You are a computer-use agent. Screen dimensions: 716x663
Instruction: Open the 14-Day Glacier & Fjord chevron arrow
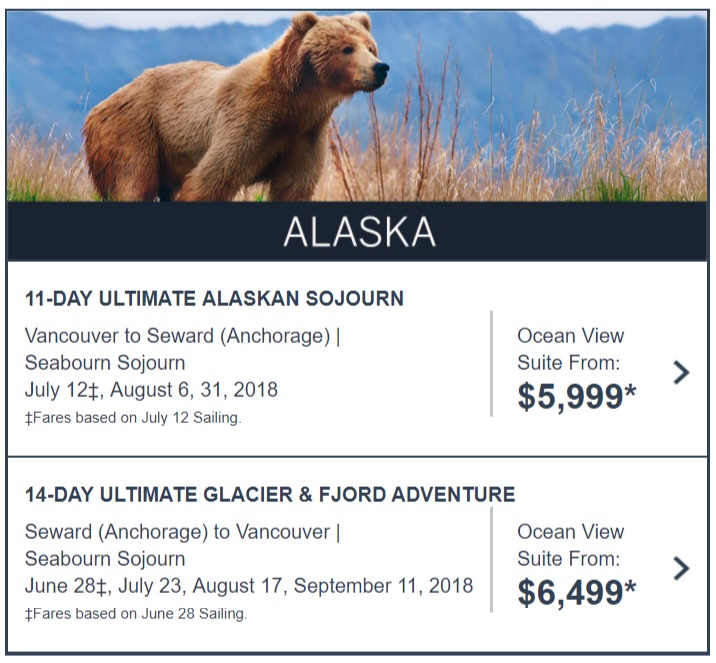pyautogui.click(x=681, y=568)
